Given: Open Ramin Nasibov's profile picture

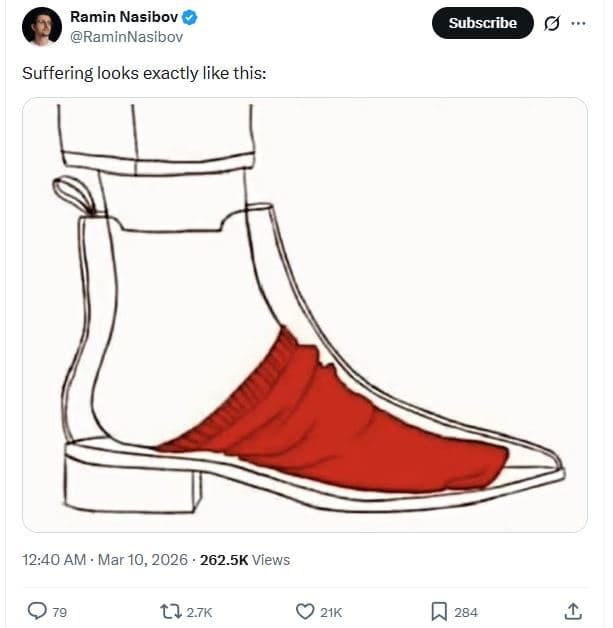Looking at the screenshot, I should pyautogui.click(x=41, y=27).
